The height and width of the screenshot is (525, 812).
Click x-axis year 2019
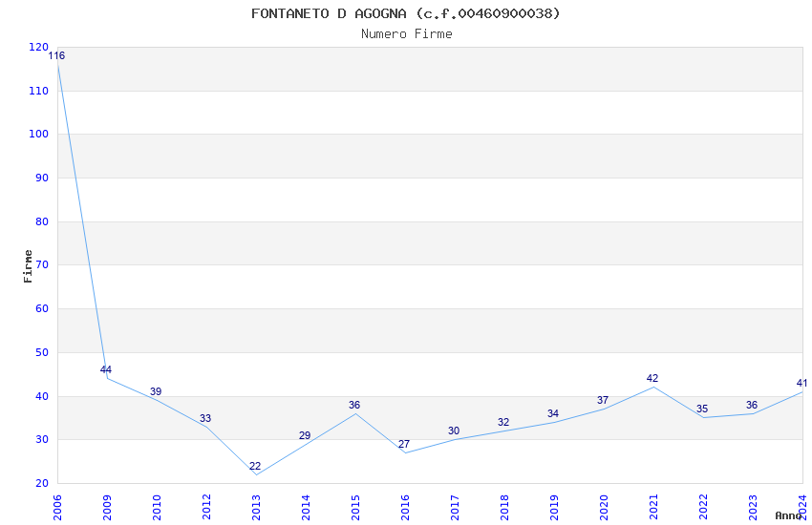tap(554, 507)
